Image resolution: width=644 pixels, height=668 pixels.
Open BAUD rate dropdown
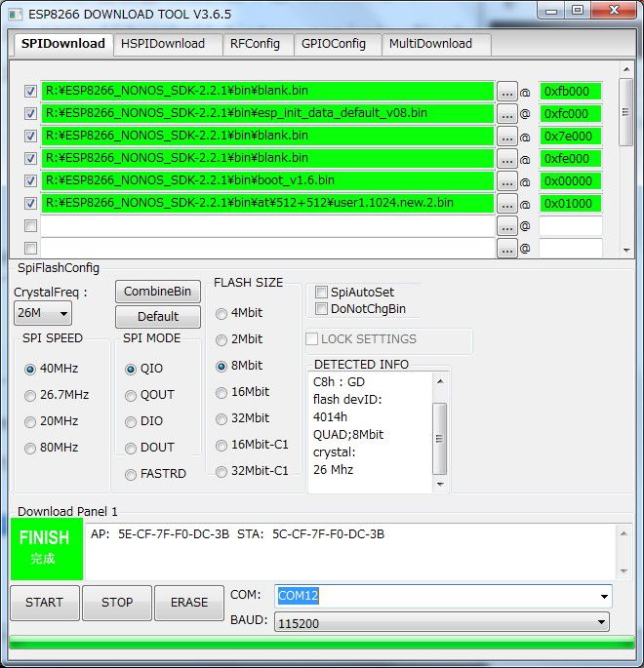click(x=442, y=622)
